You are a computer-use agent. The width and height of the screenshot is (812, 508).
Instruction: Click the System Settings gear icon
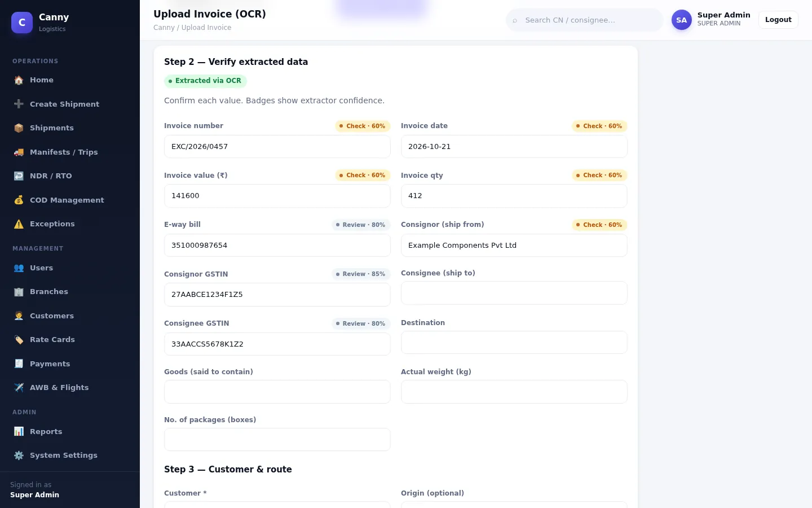pos(19,456)
